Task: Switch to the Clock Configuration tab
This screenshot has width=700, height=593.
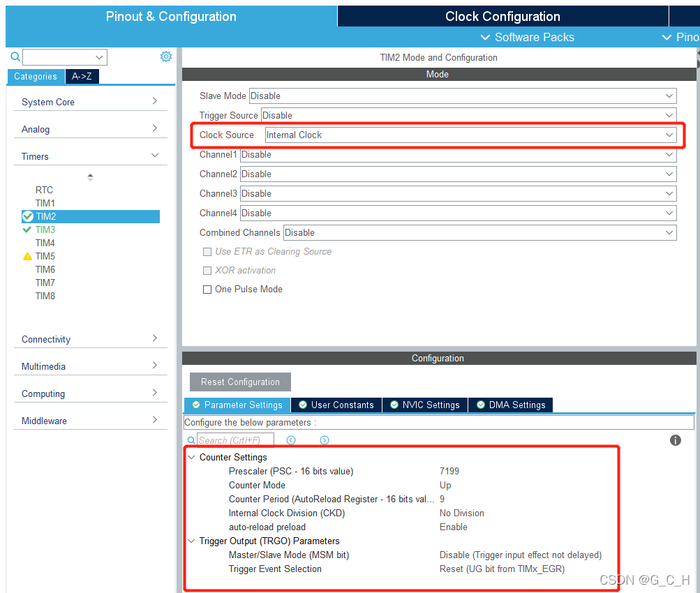Action: 502,16
